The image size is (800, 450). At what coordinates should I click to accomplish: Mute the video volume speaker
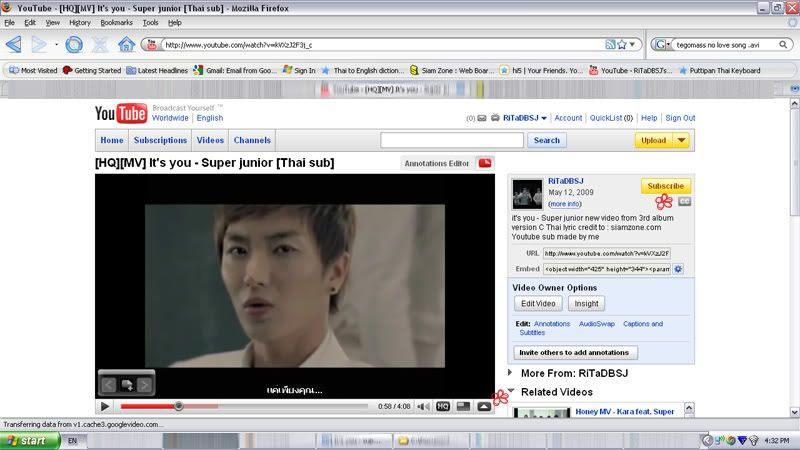click(423, 407)
